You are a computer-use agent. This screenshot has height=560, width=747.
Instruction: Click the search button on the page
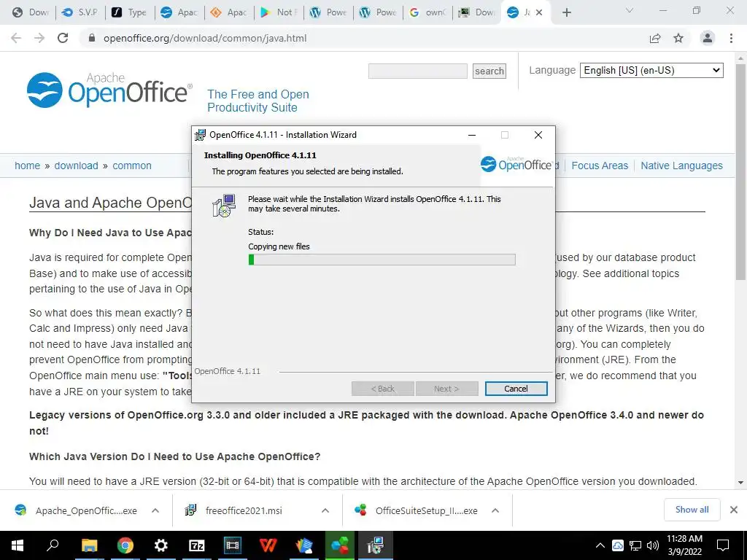489,71
